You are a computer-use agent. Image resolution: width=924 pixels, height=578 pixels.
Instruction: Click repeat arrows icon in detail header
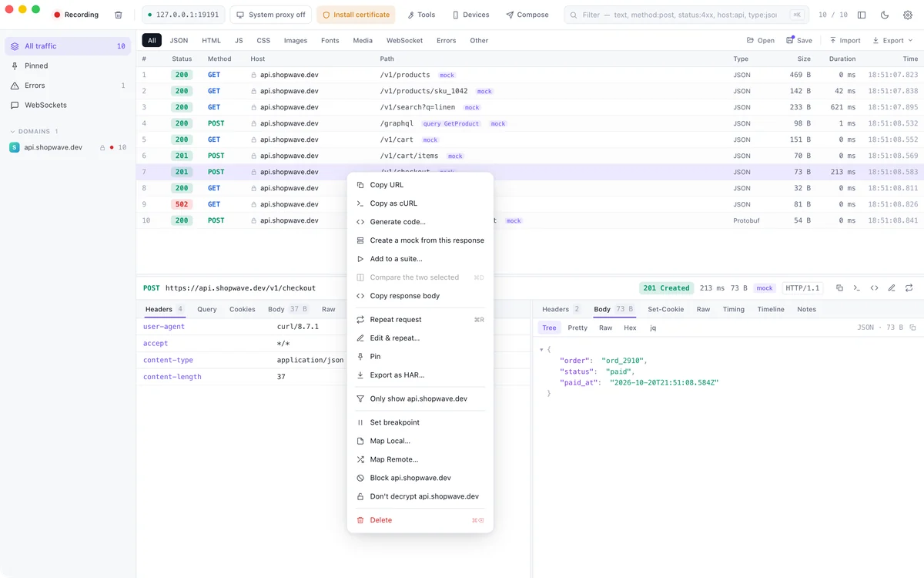909,288
